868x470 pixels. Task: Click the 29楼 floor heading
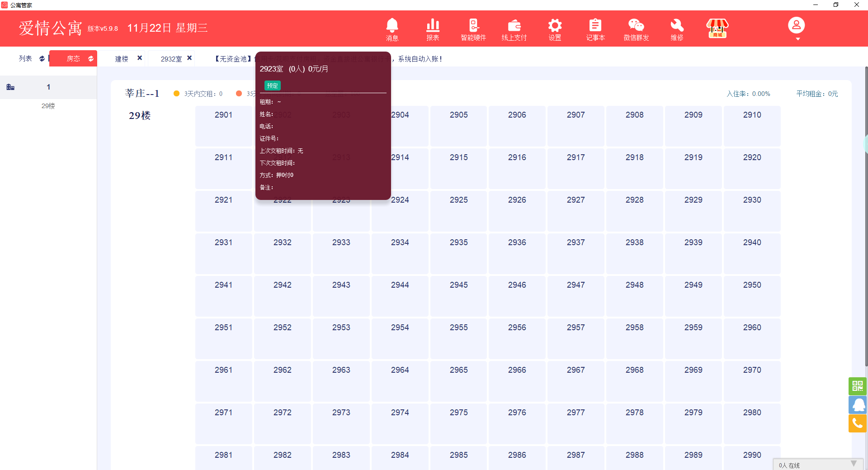click(140, 115)
